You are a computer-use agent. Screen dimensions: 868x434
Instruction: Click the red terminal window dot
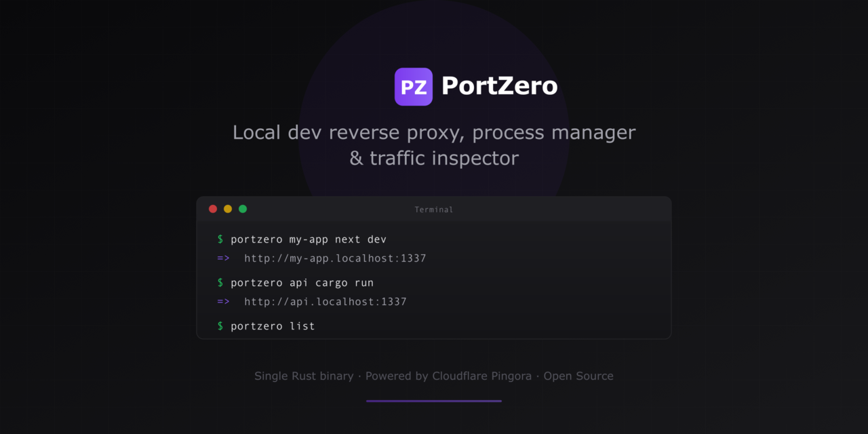(x=213, y=209)
